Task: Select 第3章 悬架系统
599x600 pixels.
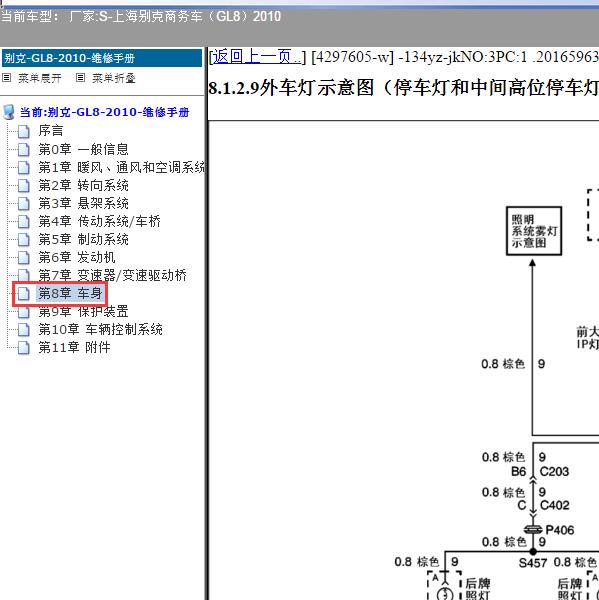Action: 83,203
